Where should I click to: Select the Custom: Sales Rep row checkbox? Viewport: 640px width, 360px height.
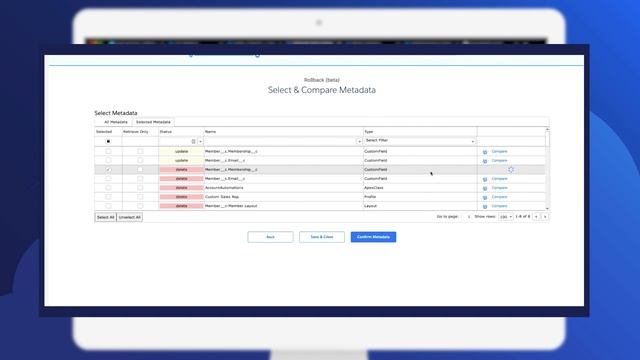(108, 197)
